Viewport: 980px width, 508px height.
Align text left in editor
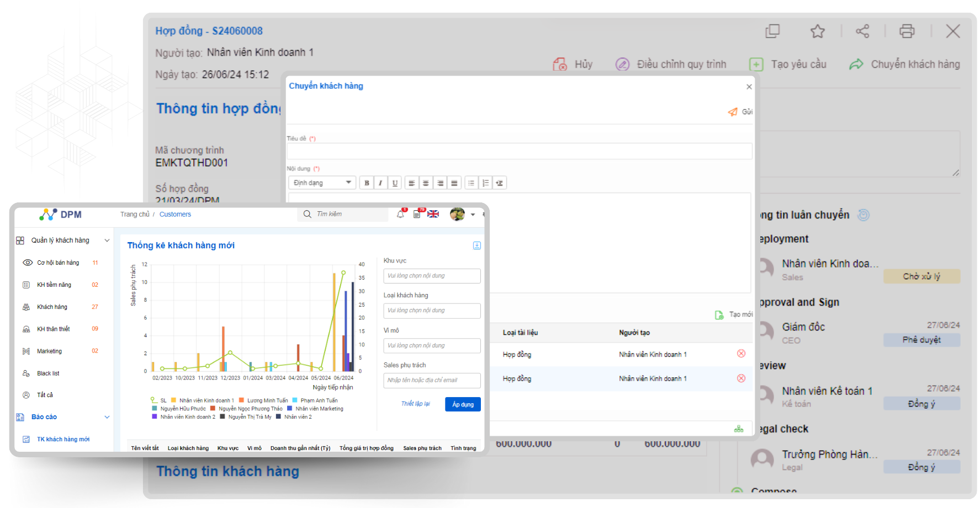click(412, 183)
